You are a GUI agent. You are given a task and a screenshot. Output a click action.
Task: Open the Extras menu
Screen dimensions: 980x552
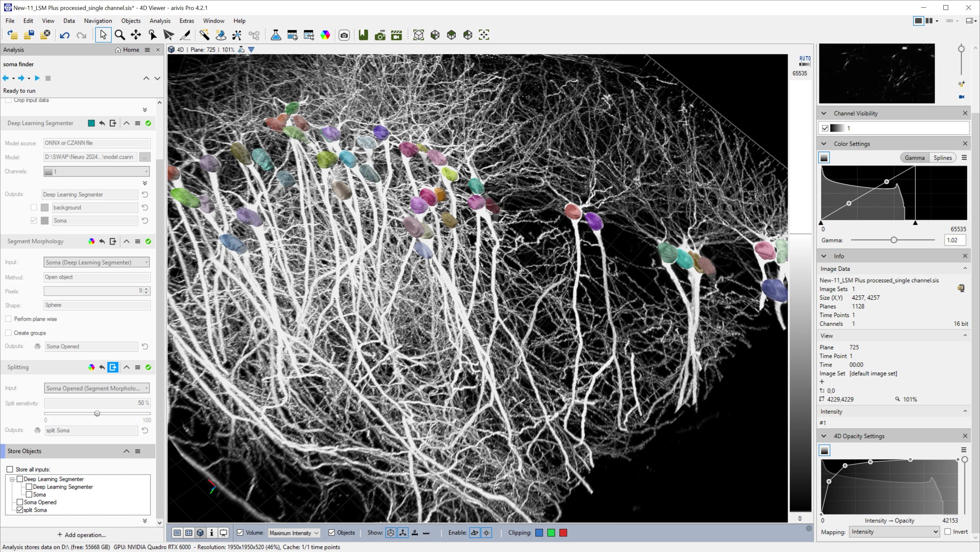[186, 21]
